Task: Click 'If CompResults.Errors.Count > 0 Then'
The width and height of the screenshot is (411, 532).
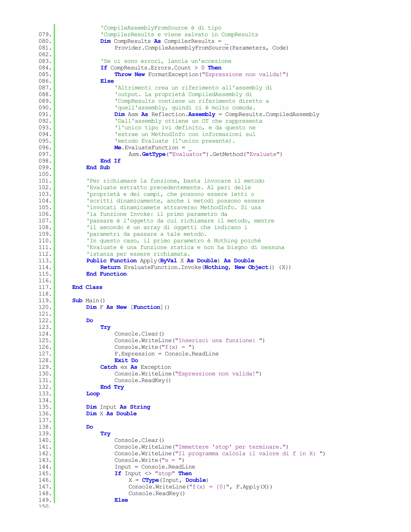Action: pos(161,68)
